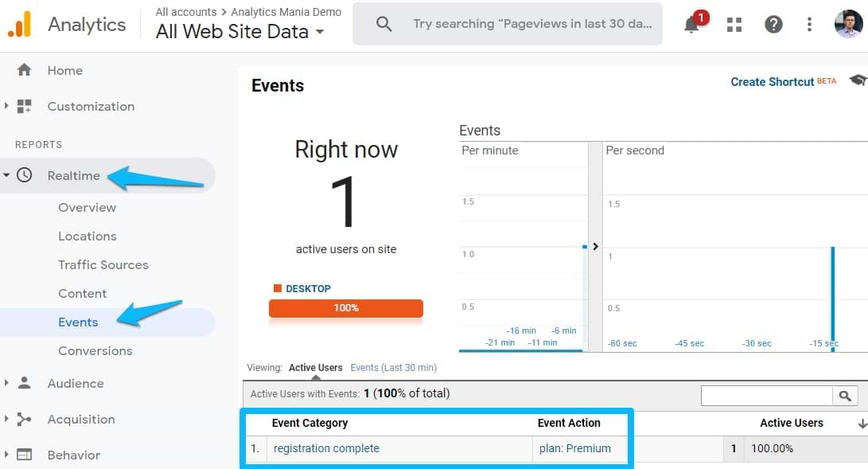
Task: Click the Create Shortcut link
Action: 773,81
